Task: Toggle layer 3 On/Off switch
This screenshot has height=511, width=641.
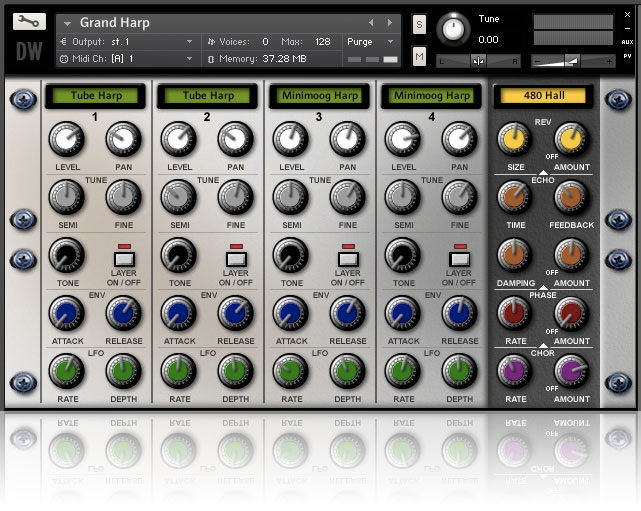Action: pyautogui.click(x=348, y=258)
